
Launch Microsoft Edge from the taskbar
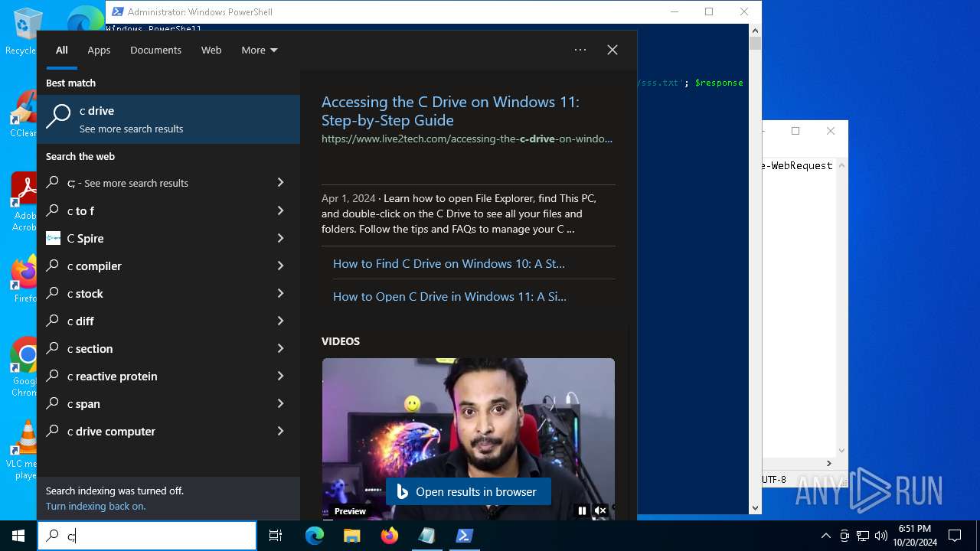pyautogui.click(x=315, y=536)
